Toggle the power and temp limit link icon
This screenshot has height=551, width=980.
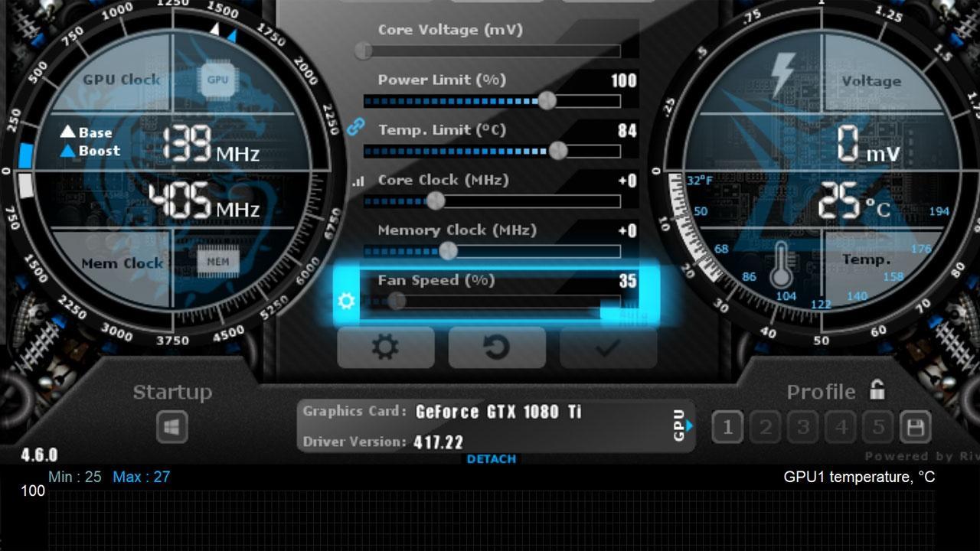356,127
